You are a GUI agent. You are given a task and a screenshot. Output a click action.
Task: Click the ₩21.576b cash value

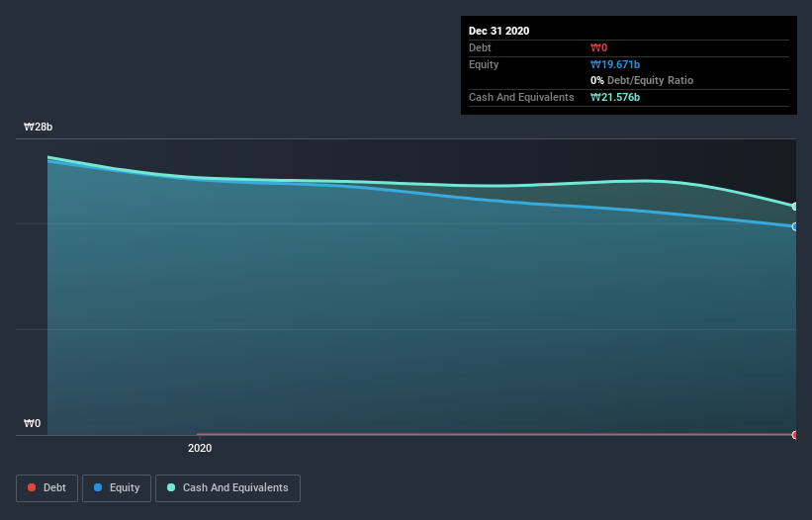click(x=615, y=97)
